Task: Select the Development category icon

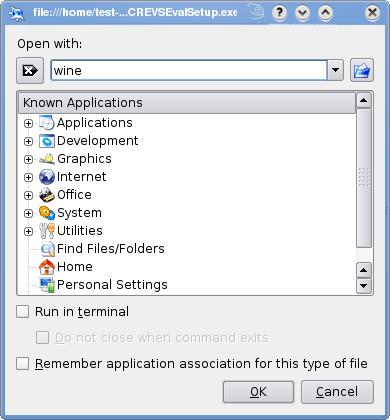Action: click(47, 141)
